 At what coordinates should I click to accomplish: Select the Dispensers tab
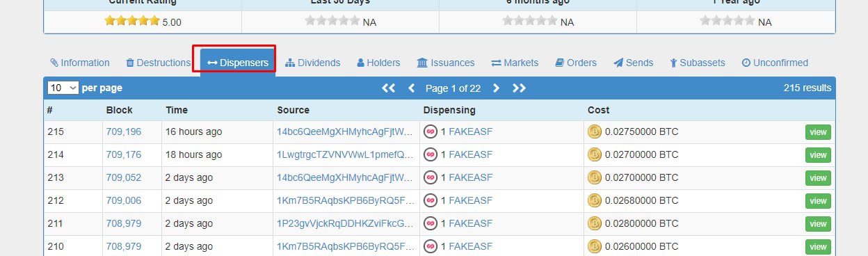click(x=238, y=63)
